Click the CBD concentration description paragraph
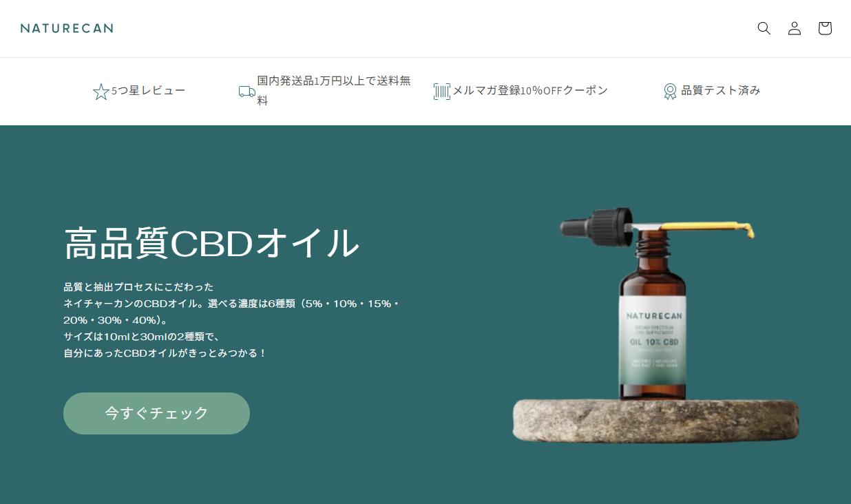Viewport: 851px width, 504px height. (x=232, y=320)
